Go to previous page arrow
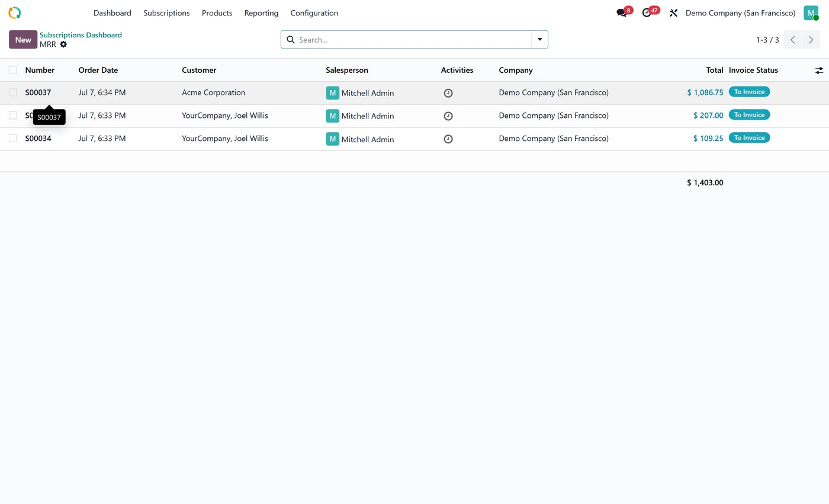 792,40
